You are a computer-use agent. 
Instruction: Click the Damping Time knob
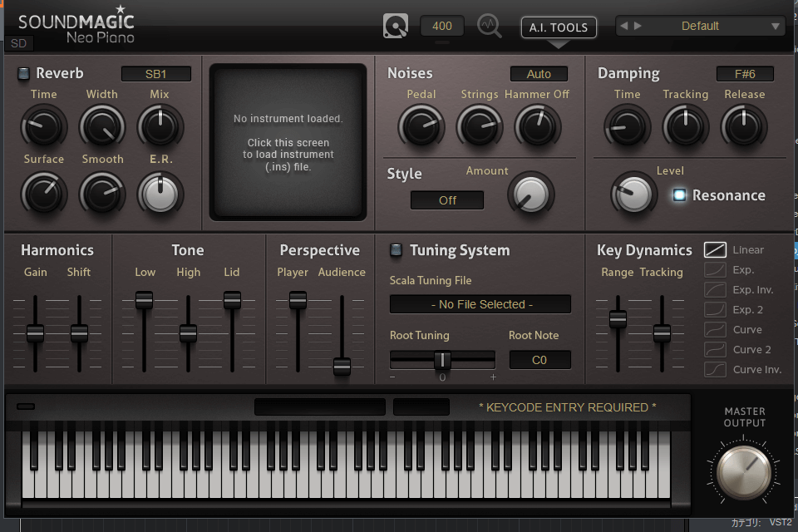(x=627, y=127)
